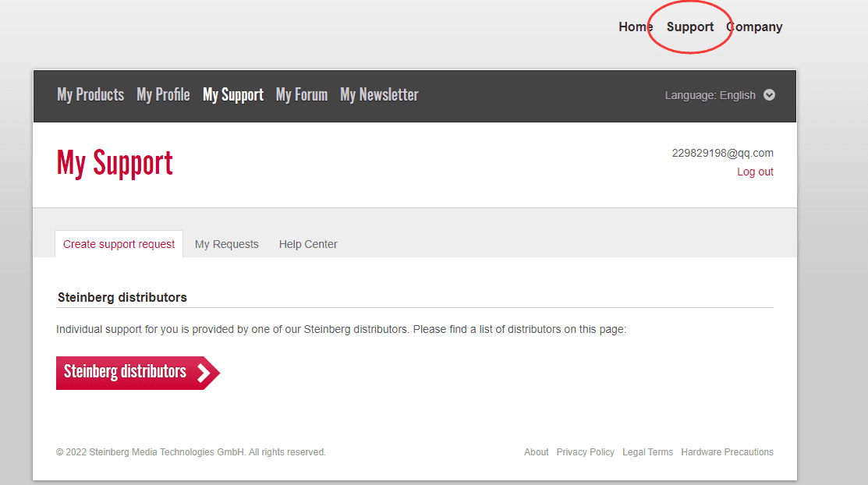The height and width of the screenshot is (485, 868).
Task: Open My Newsletter section
Action: [379, 94]
